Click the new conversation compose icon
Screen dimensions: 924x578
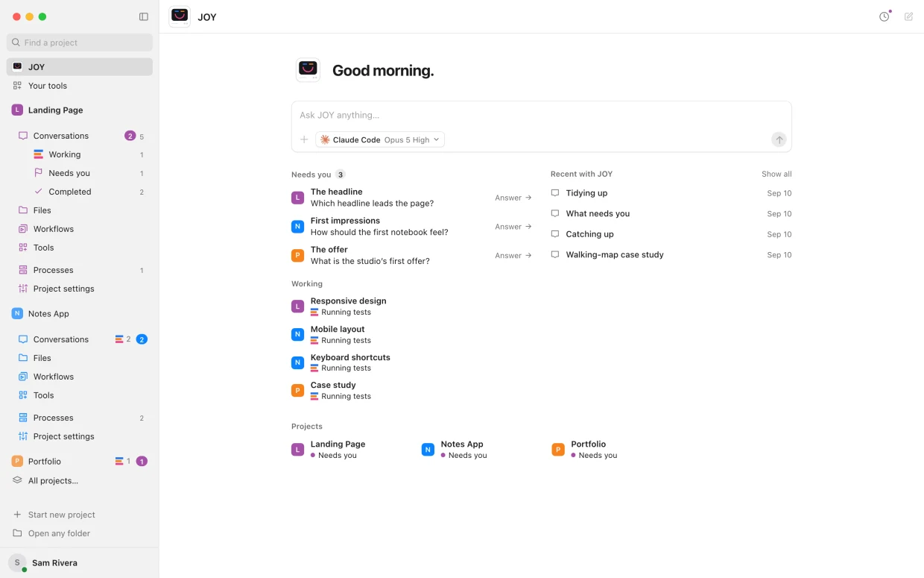click(909, 16)
